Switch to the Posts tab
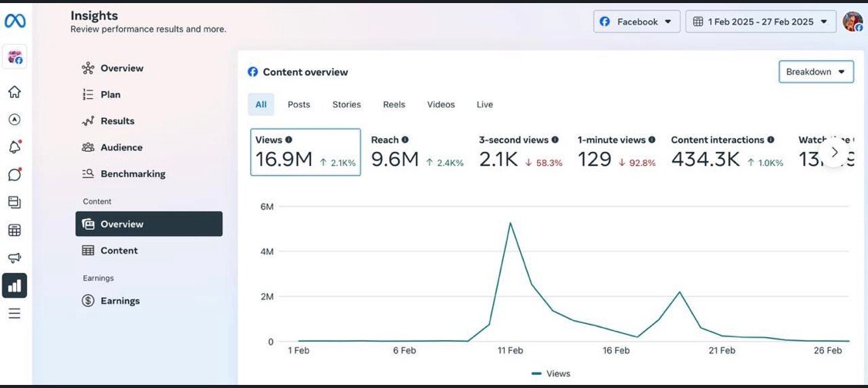This screenshot has width=868, height=388. pos(299,105)
